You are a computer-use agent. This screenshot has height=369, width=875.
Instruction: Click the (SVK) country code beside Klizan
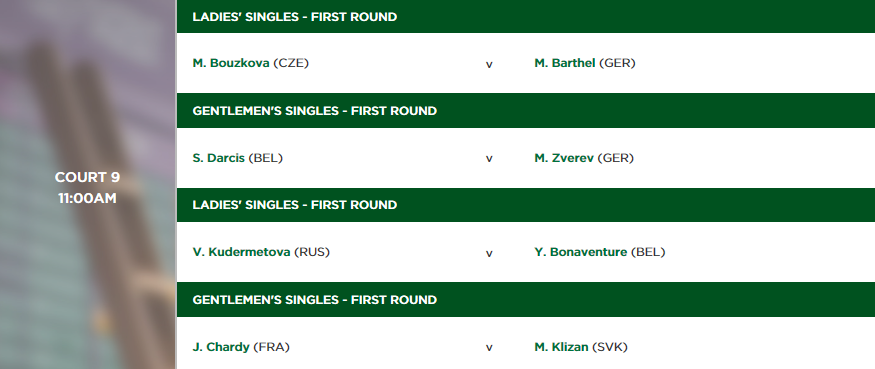610,347
